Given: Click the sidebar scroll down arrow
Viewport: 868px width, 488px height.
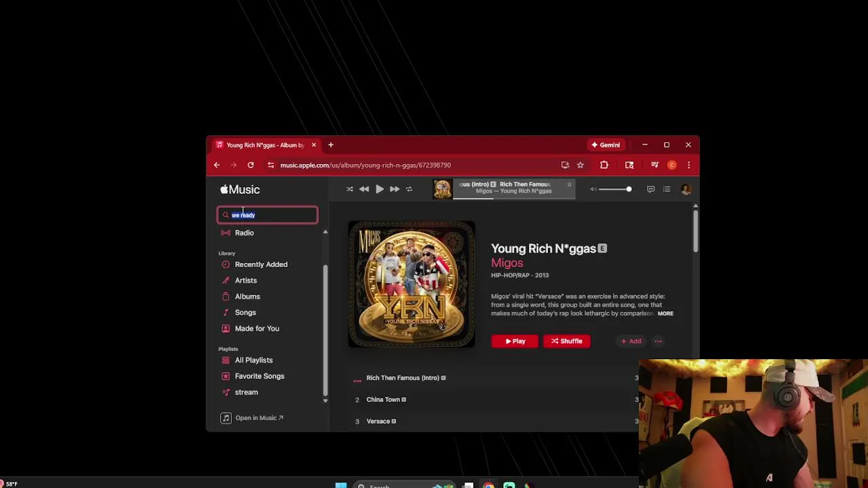Looking at the screenshot, I should (x=325, y=401).
